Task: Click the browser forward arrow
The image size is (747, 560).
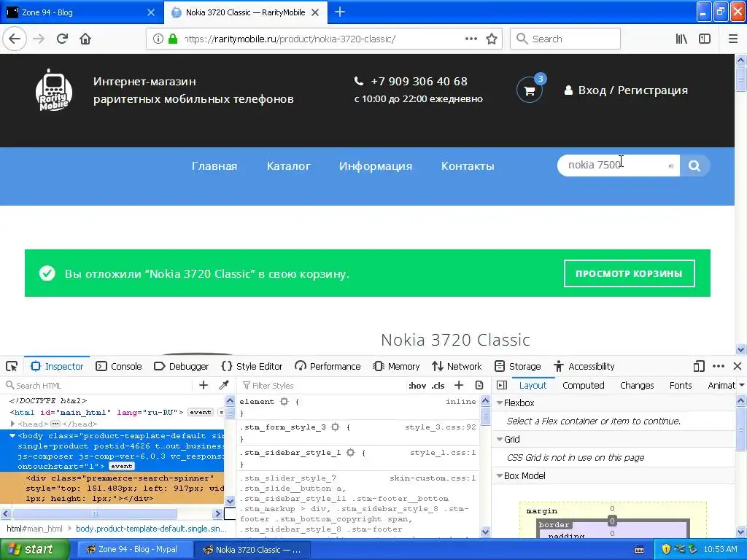Action: pos(39,39)
